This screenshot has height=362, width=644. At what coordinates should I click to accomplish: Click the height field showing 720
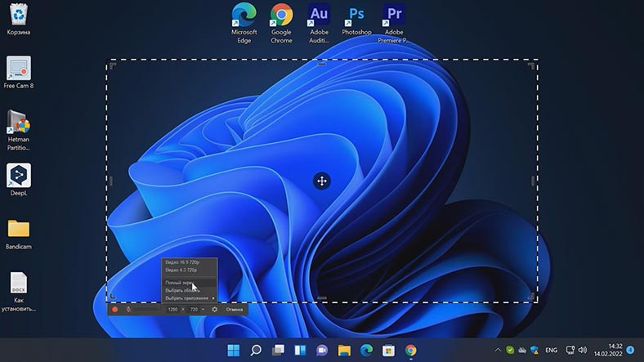pyautogui.click(x=195, y=310)
